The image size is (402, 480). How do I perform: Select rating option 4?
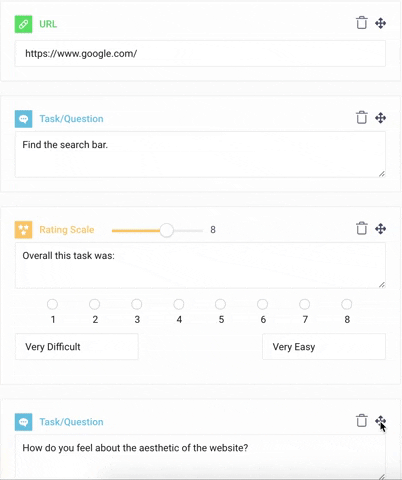179,304
